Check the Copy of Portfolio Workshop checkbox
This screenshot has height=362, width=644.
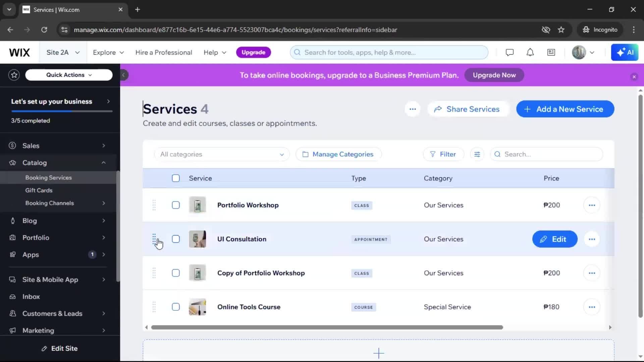pyautogui.click(x=176, y=273)
